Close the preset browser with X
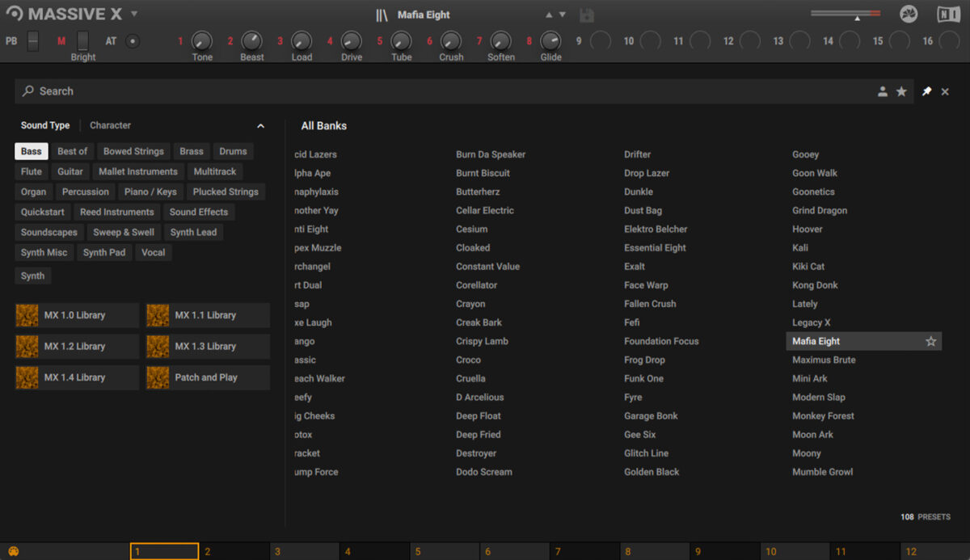 pyautogui.click(x=945, y=92)
